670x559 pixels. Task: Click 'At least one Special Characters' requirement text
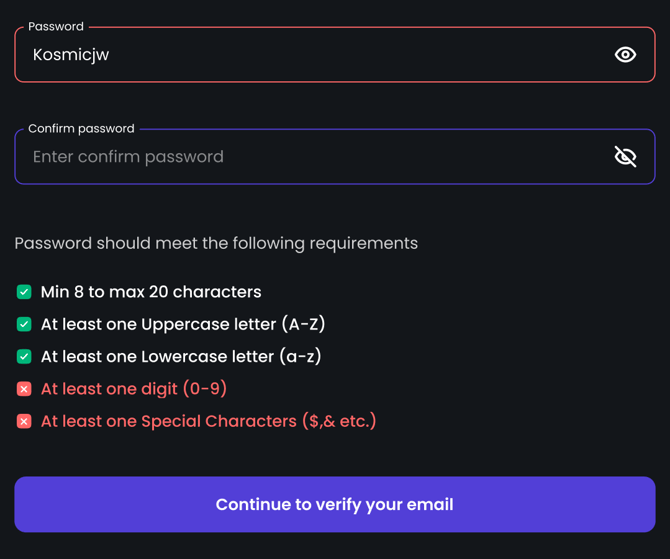pyautogui.click(x=208, y=421)
